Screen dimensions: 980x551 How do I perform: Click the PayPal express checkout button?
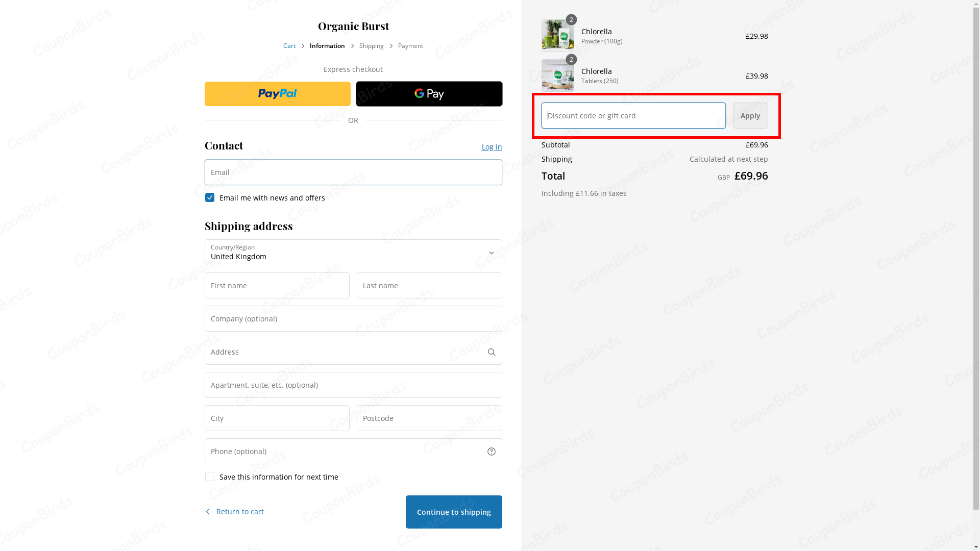tap(278, 94)
